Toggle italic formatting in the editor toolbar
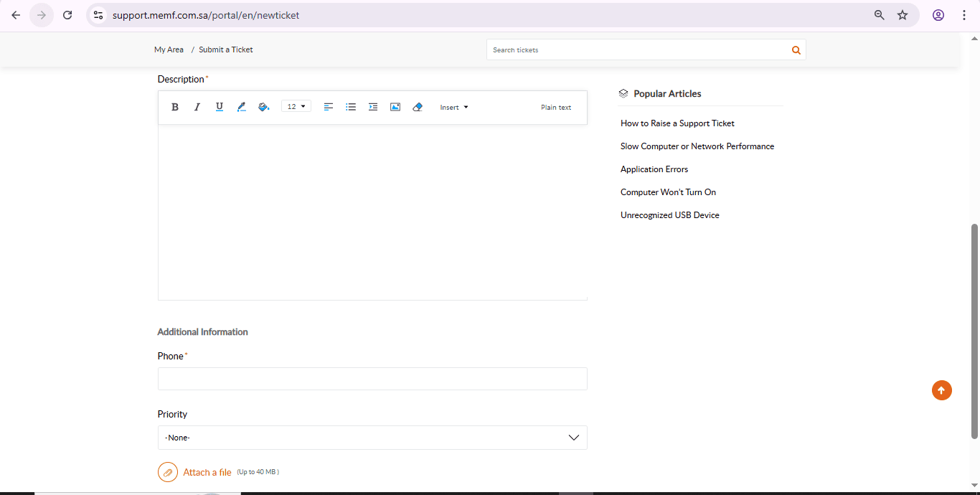Viewport: 980px width, 495px height. click(197, 107)
